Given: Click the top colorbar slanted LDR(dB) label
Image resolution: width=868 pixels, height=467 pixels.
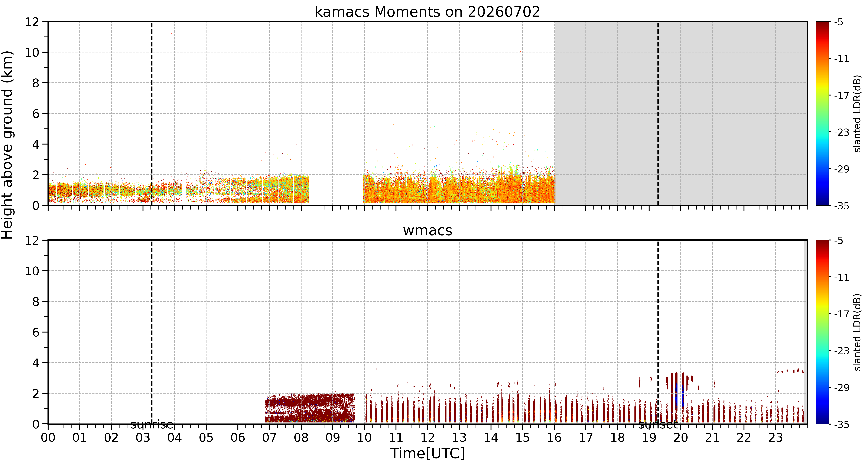Looking at the screenshot, I should coord(857,114).
